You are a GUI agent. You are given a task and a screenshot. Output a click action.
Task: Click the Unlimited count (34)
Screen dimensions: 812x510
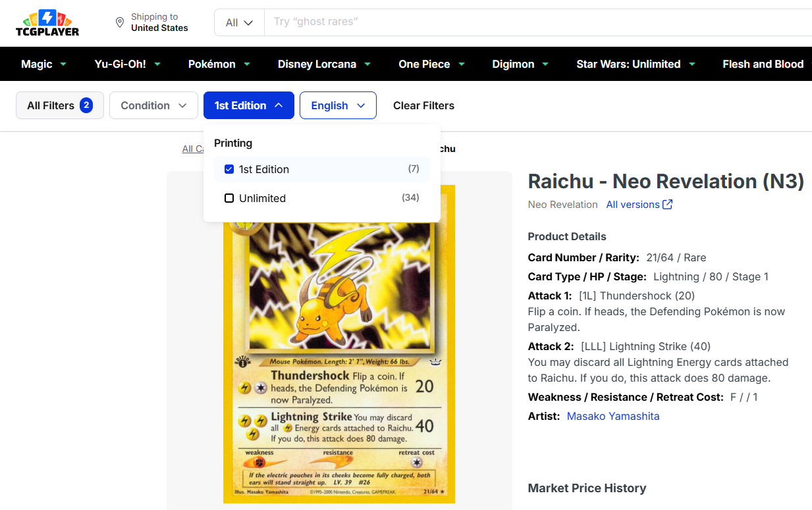pyautogui.click(x=410, y=198)
